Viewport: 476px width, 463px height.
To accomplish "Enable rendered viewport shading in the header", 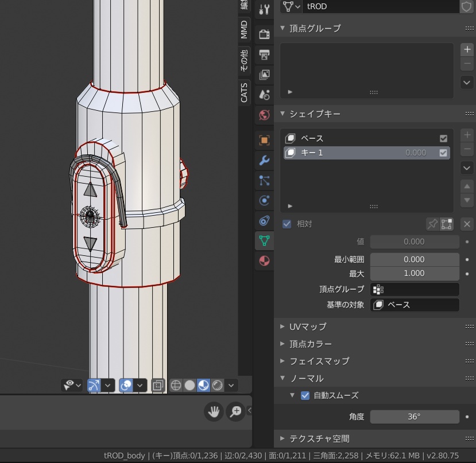I will pos(217,385).
